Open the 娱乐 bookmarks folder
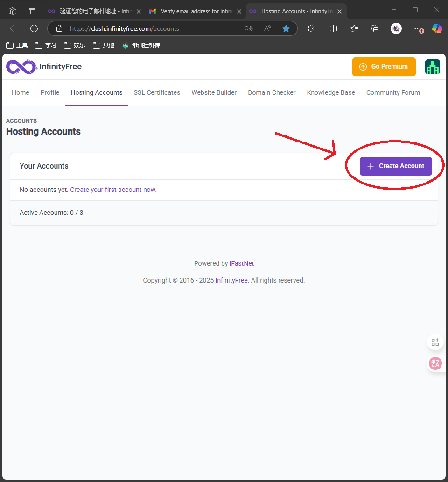Screen dimensions: 448x482 pyautogui.click(x=74, y=45)
